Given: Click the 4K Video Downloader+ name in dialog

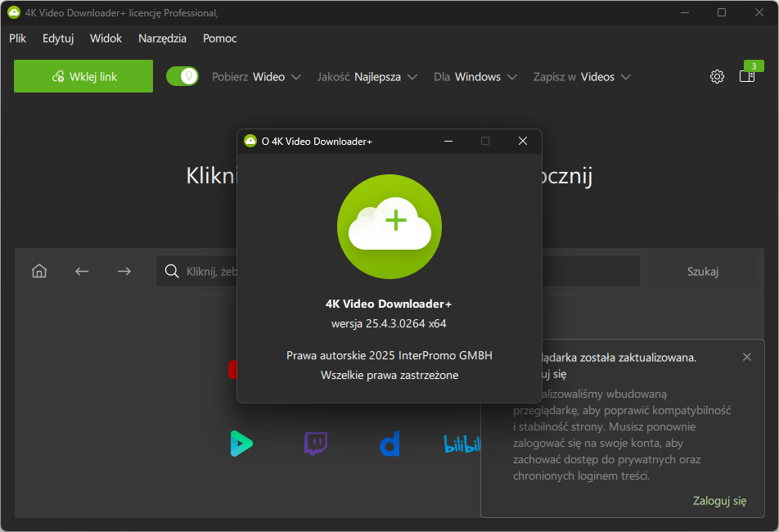Looking at the screenshot, I should (389, 304).
